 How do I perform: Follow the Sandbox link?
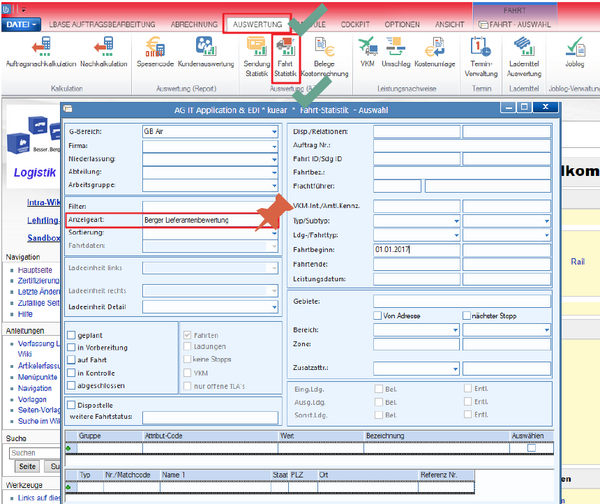[x=44, y=238]
